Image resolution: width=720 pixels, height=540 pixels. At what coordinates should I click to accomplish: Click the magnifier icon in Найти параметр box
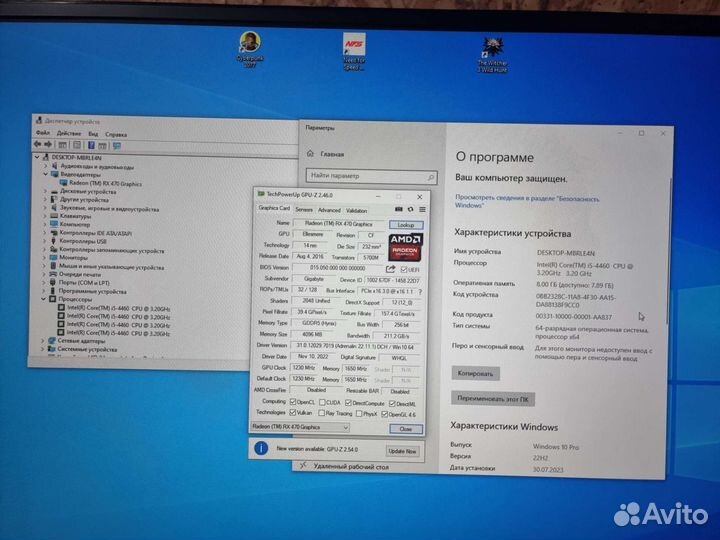pos(430,177)
